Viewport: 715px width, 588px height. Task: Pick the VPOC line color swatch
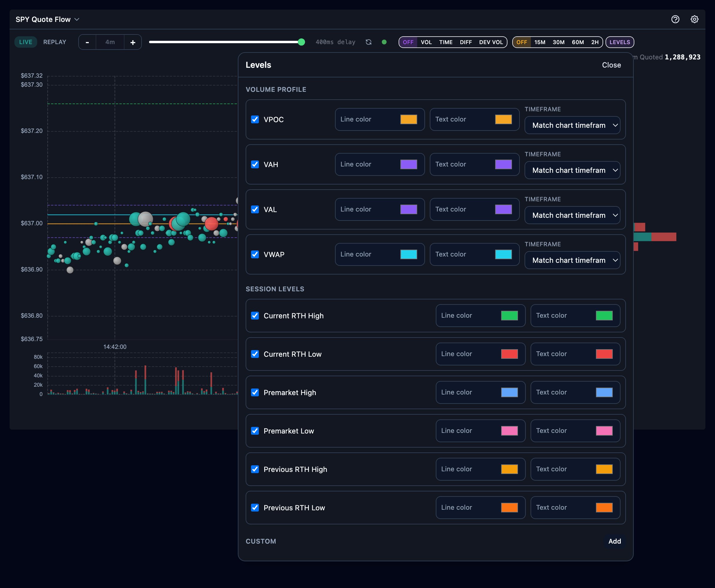point(408,119)
